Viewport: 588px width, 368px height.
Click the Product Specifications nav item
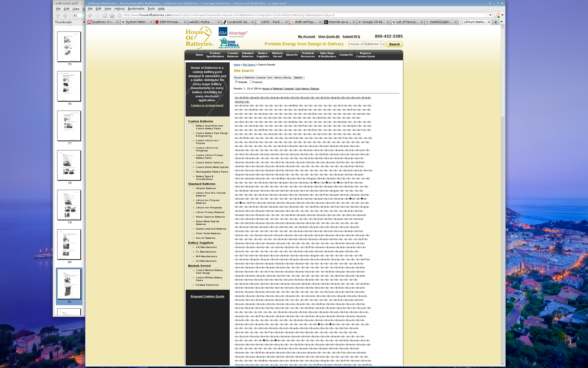[x=215, y=55]
